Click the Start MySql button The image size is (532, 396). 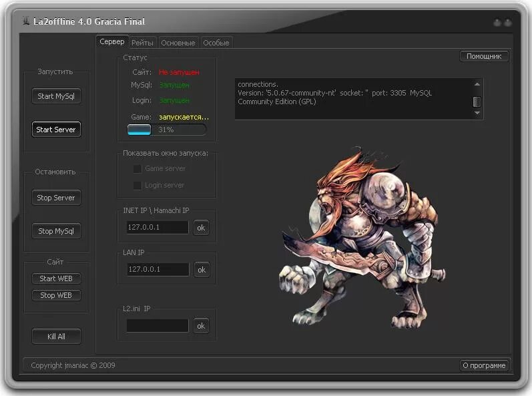tap(56, 96)
